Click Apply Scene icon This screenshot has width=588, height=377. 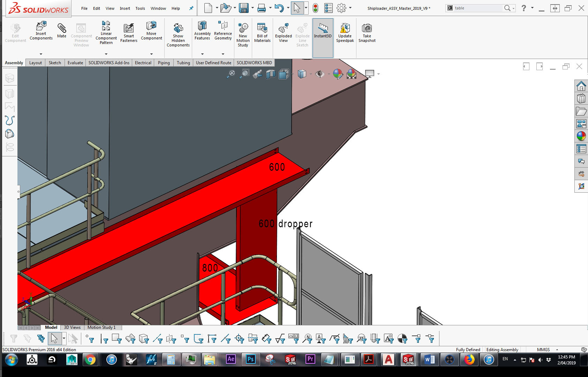(x=352, y=74)
